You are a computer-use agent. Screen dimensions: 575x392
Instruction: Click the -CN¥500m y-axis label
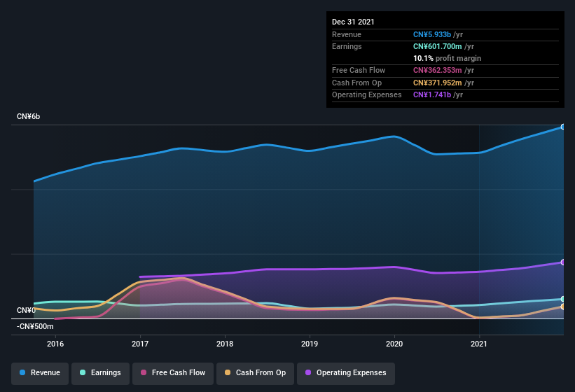point(35,326)
